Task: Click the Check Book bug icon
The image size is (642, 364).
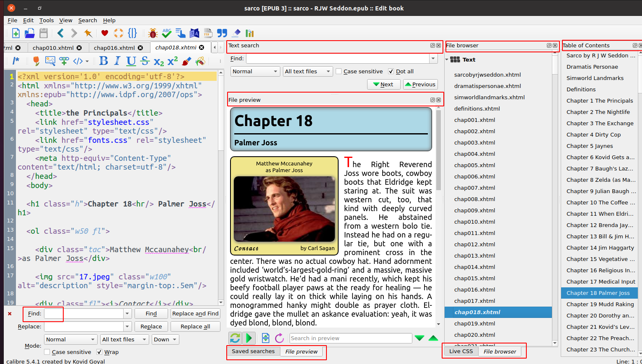Action: click(153, 33)
